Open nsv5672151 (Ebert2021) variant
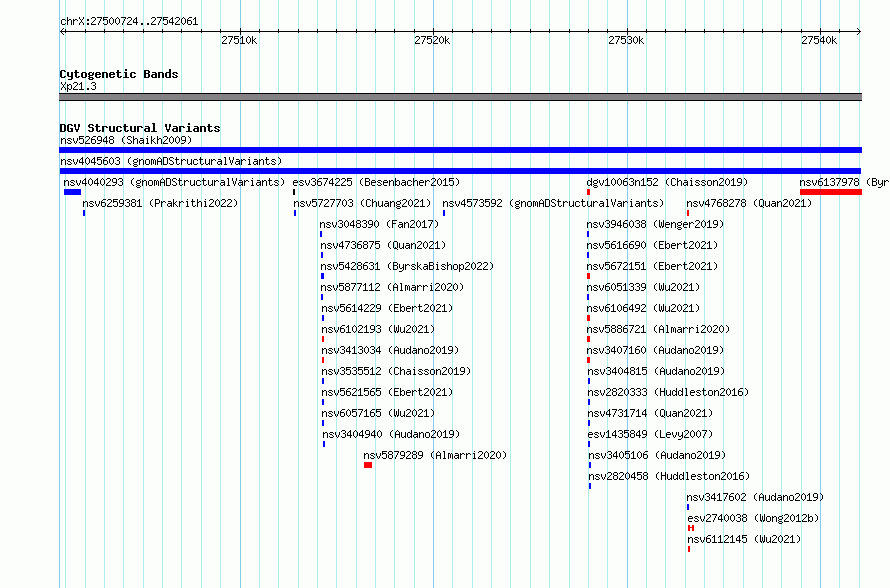Image resolution: width=890 pixels, height=588 pixels. coord(652,266)
